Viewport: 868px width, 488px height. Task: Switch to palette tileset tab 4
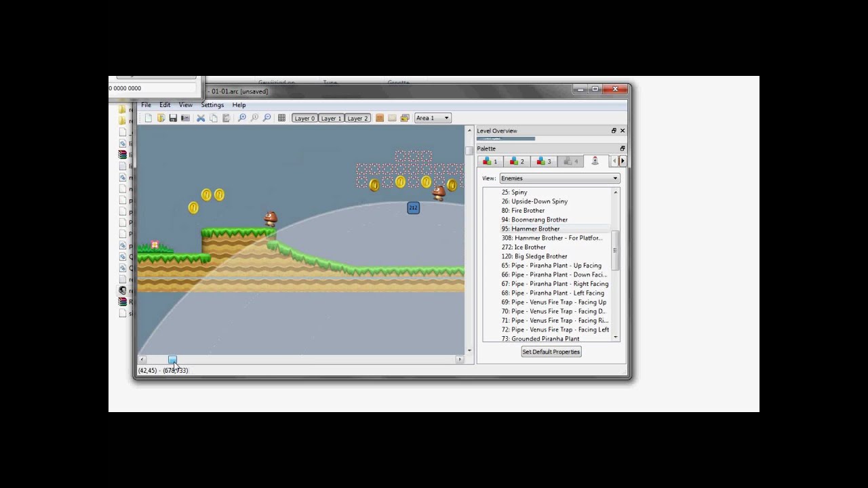point(570,161)
